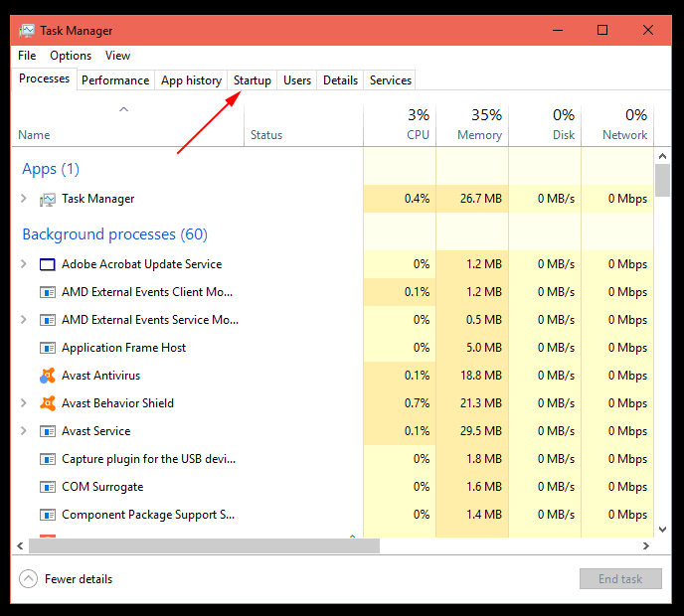The width and height of the screenshot is (684, 616).
Task: Click the Avast Behavior Shield icon
Action: click(48, 403)
